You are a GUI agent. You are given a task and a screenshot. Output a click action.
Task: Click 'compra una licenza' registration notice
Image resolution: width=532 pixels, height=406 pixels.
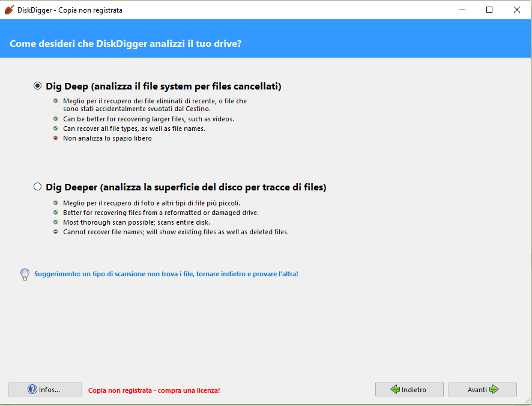(154, 390)
